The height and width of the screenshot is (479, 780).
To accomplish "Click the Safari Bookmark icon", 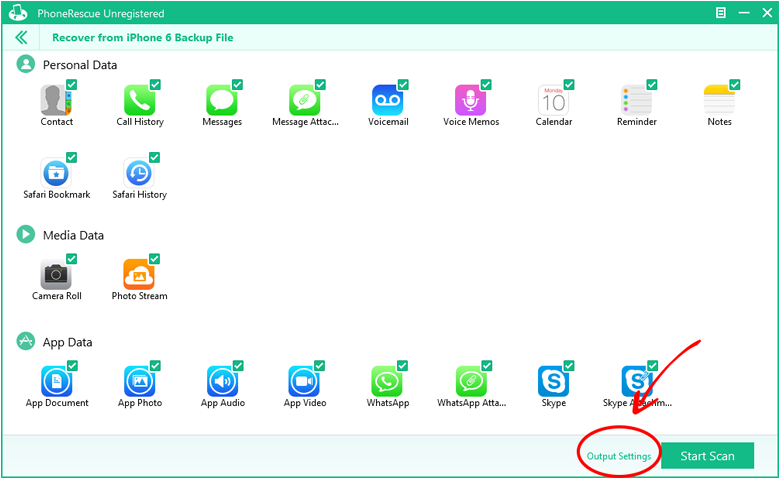I will click(56, 173).
